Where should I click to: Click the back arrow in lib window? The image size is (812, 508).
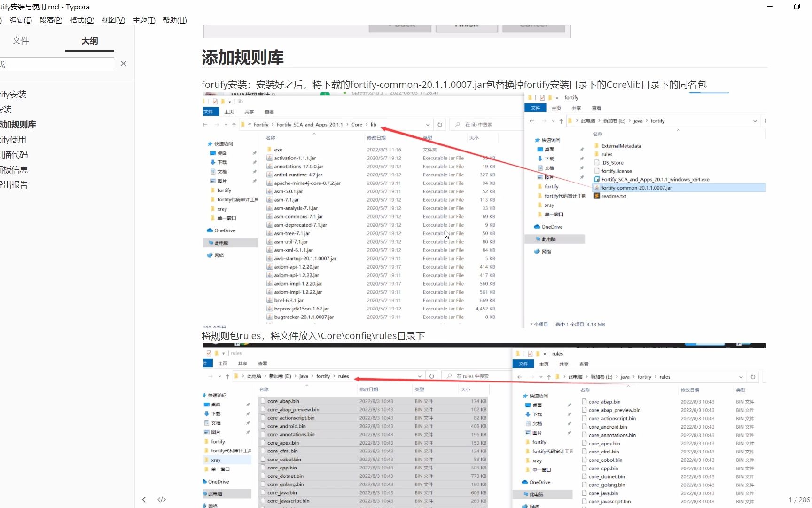click(x=205, y=125)
